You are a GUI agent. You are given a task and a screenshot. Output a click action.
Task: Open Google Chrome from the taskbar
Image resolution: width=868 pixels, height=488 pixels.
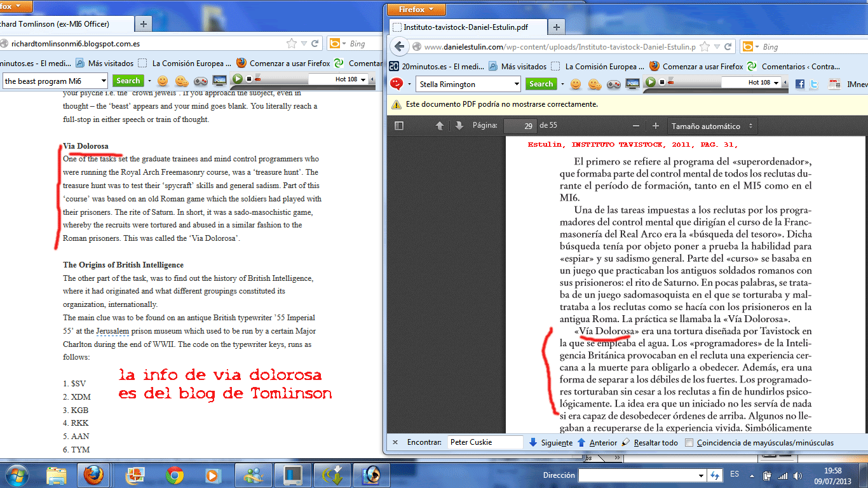tap(174, 475)
